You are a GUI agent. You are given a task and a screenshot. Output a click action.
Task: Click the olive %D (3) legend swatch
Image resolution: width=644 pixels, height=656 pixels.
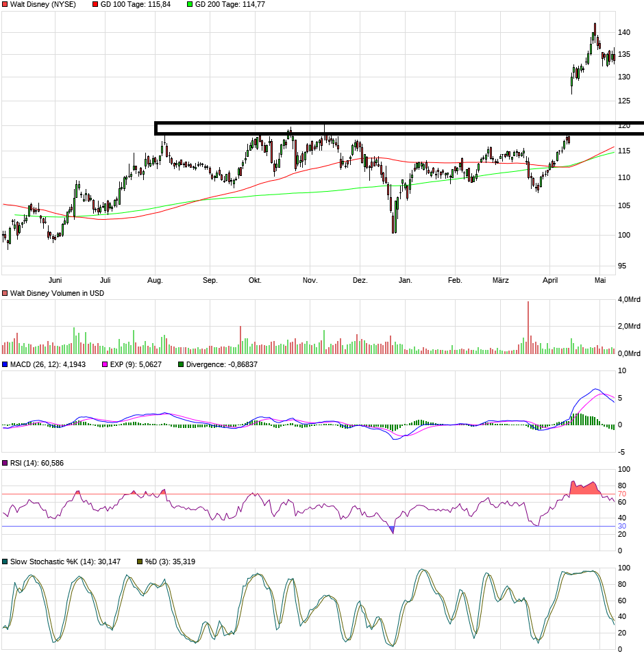(x=140, y=562)
